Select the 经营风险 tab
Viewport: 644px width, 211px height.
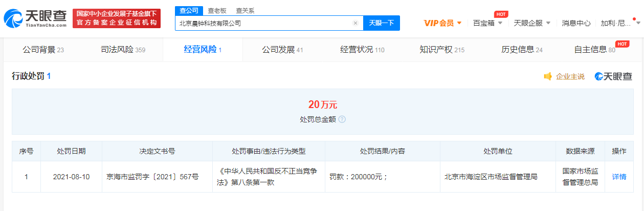click(x=203, y=50)
